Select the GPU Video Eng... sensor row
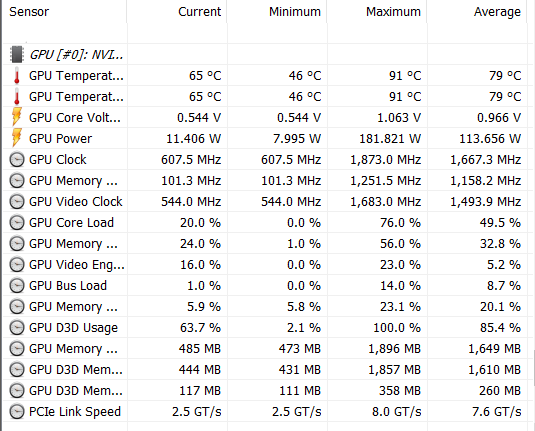The image size is (535, 431). [x=266, y=264]
